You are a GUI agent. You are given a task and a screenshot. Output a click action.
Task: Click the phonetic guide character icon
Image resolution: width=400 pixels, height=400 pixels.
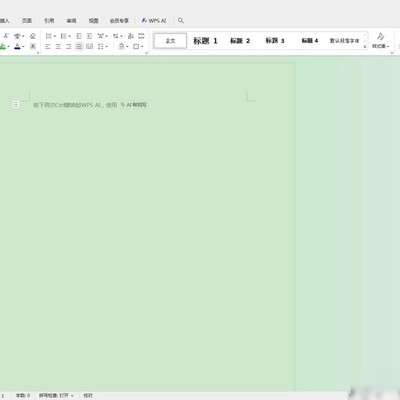(17, 36)
